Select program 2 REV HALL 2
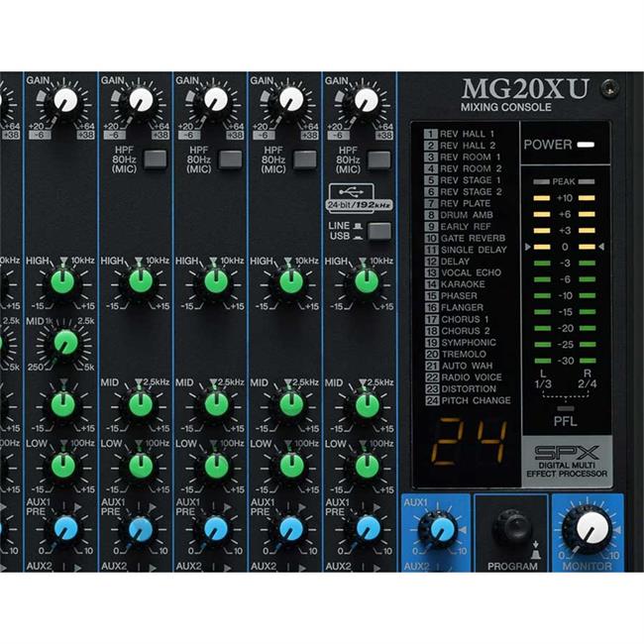Screen dimensions: 644x644 [x=460, y=146]
